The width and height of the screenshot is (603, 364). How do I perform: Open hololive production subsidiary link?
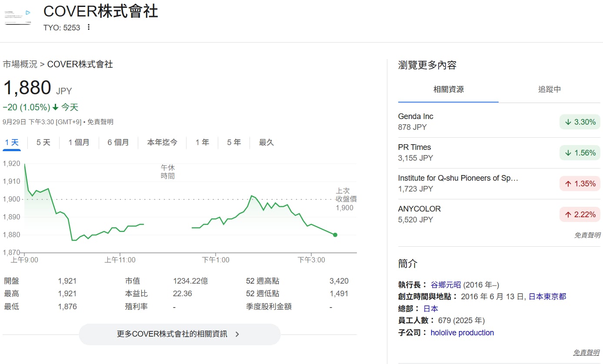462,333
